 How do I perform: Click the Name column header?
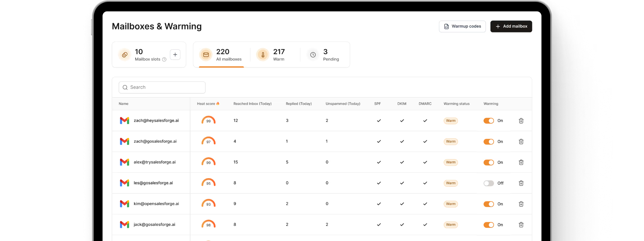pos(124,104)
